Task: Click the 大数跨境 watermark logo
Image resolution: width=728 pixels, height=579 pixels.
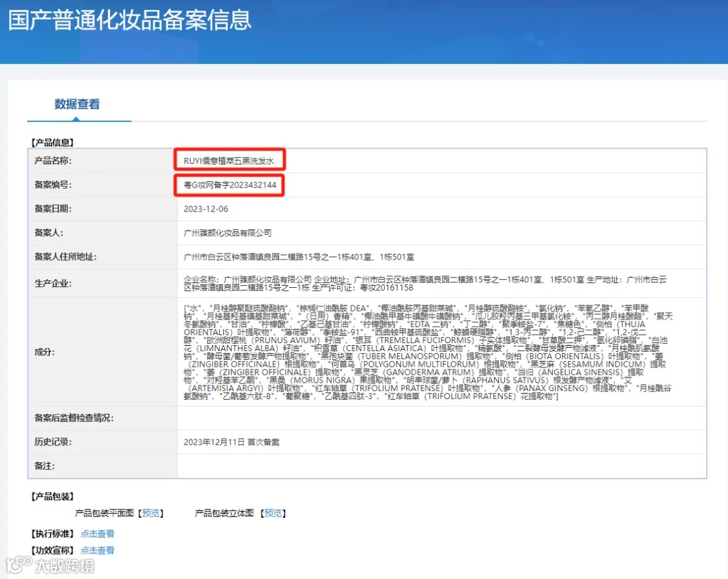Action: pos(50,565)
